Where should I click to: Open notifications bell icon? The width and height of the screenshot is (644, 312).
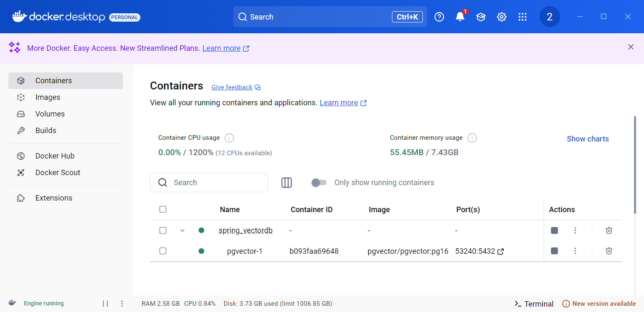point(460,17)
